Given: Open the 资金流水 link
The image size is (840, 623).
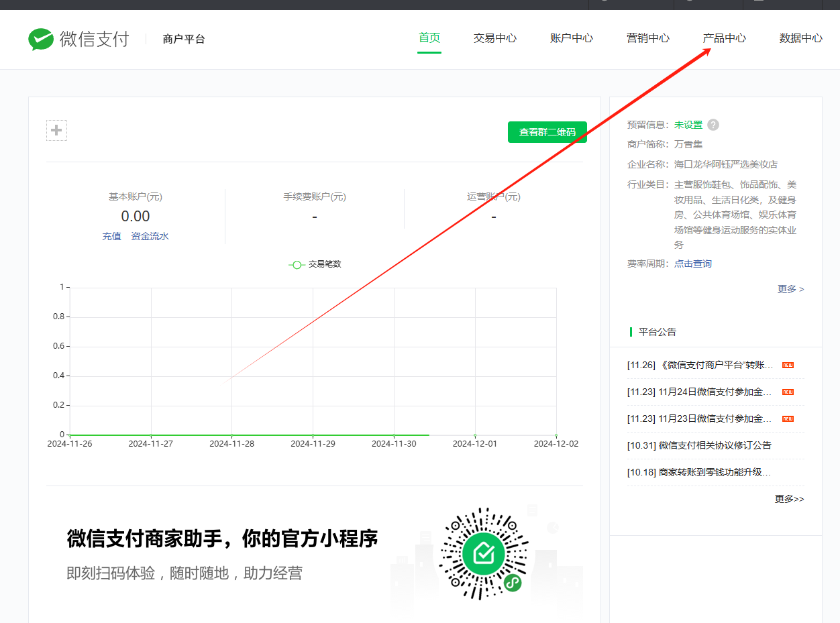Looking at the screenshot, I should 150,236.
